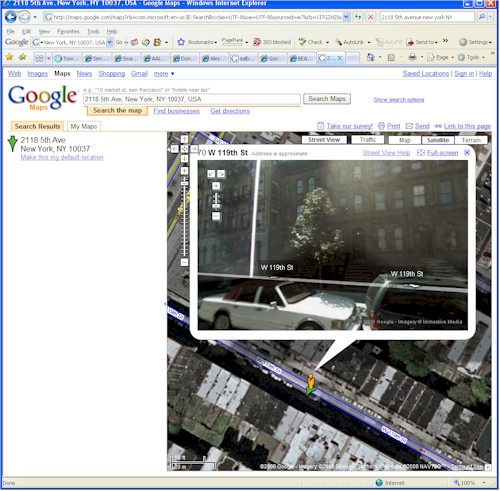This screenshot has height=491, width=500.
Task: Click the Search Maps button
Action: [327, 99]
